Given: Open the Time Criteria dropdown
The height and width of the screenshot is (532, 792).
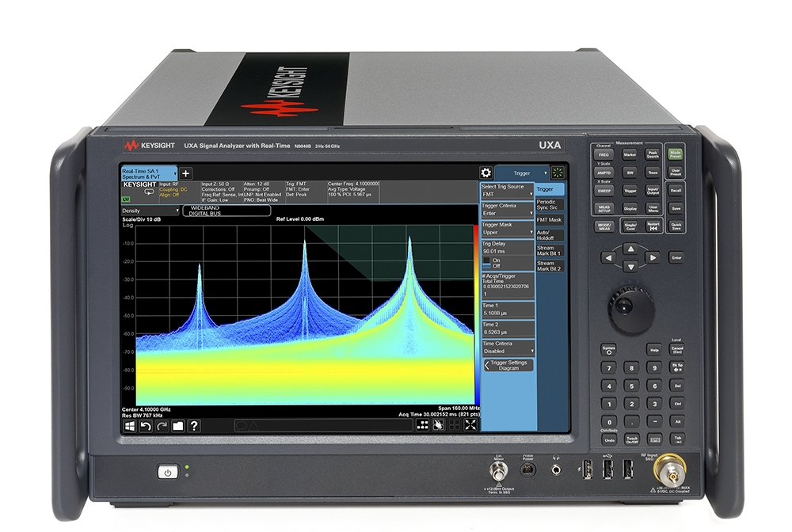Looking at the screenshot, I should [x=508, y=351].
